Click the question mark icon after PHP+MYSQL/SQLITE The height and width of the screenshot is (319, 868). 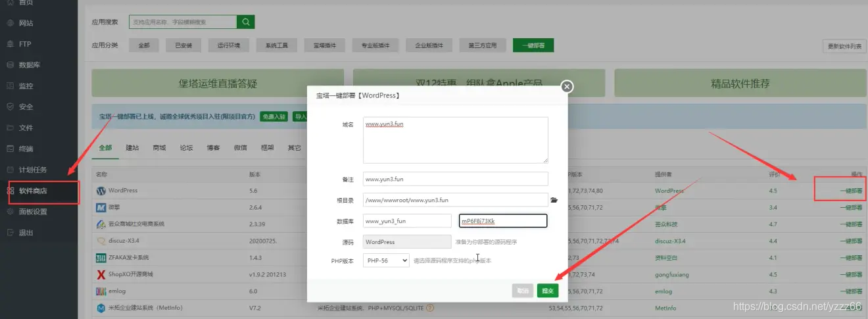pos(430,308)
